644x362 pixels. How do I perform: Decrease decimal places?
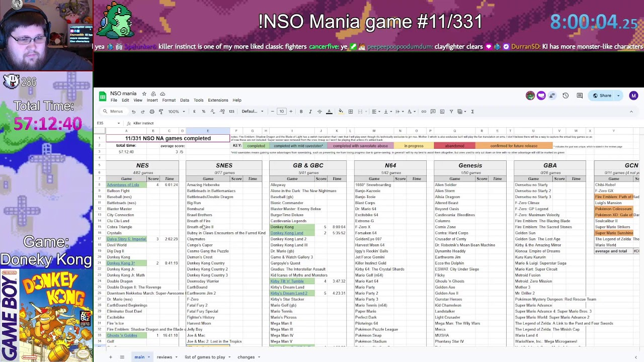(212, 112)
